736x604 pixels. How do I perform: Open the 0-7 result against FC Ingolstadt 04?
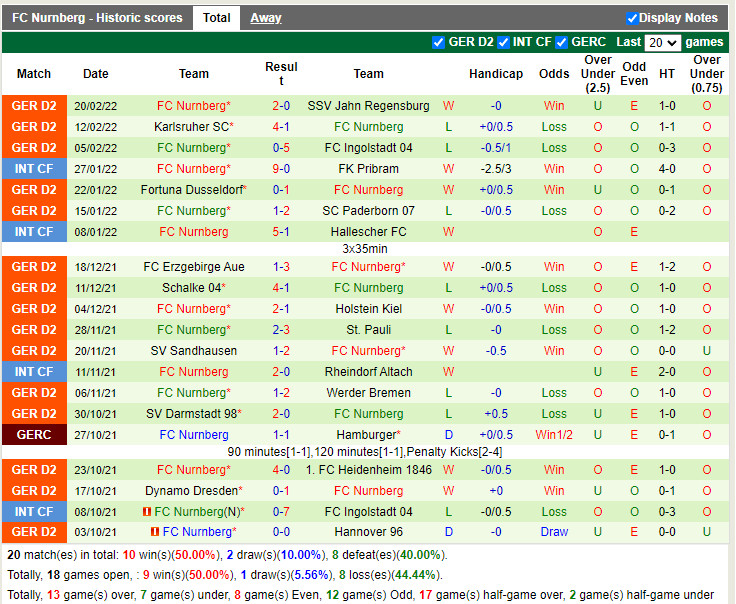[281, 512]
